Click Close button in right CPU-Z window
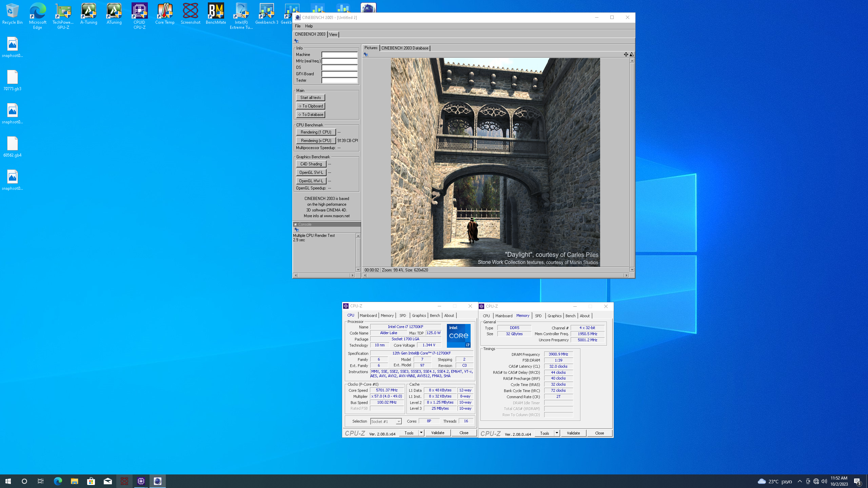This screenshot has width=868, height=488. tap(599, 433)
